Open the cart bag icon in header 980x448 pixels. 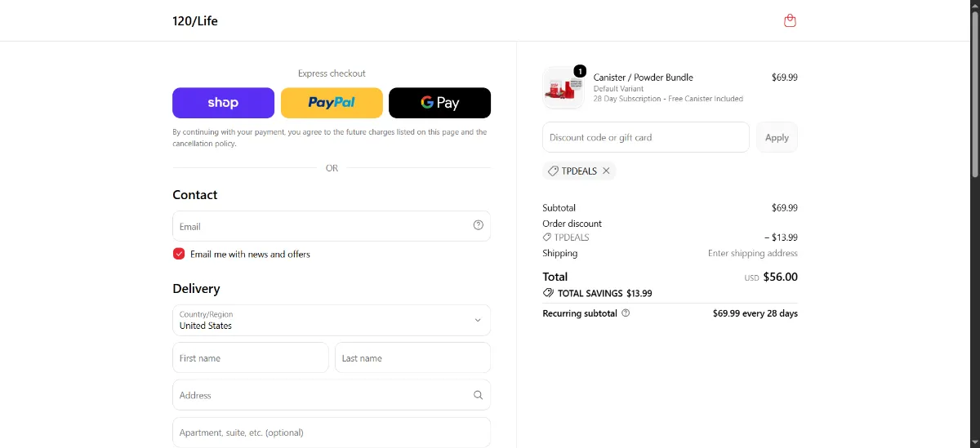790,20
